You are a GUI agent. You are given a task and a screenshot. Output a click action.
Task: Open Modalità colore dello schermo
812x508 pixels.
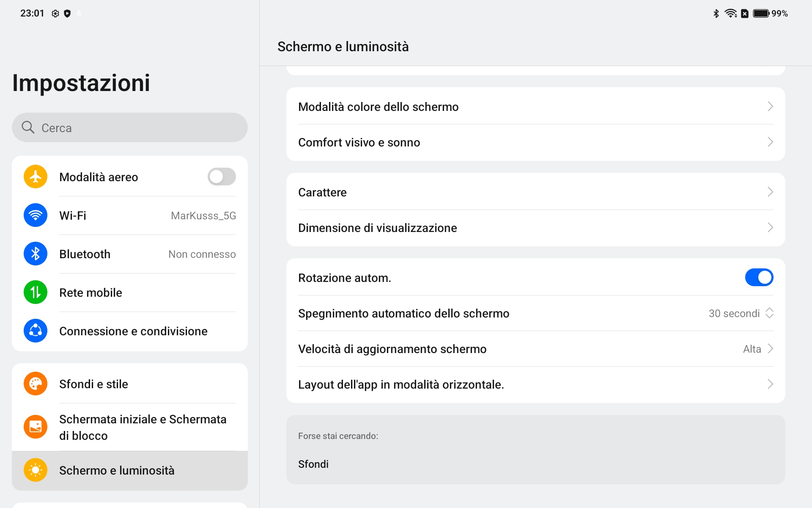click(x=535, y=106)
